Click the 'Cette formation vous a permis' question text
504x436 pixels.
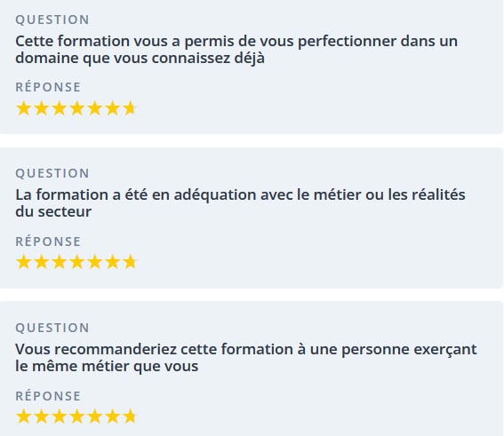point(236,50)
